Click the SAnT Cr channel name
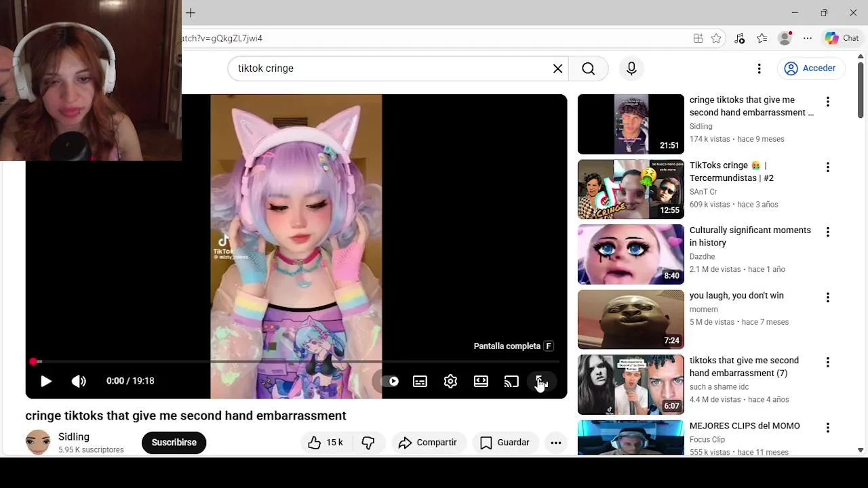This screenshot has height=488, width=868. (703, 192)
